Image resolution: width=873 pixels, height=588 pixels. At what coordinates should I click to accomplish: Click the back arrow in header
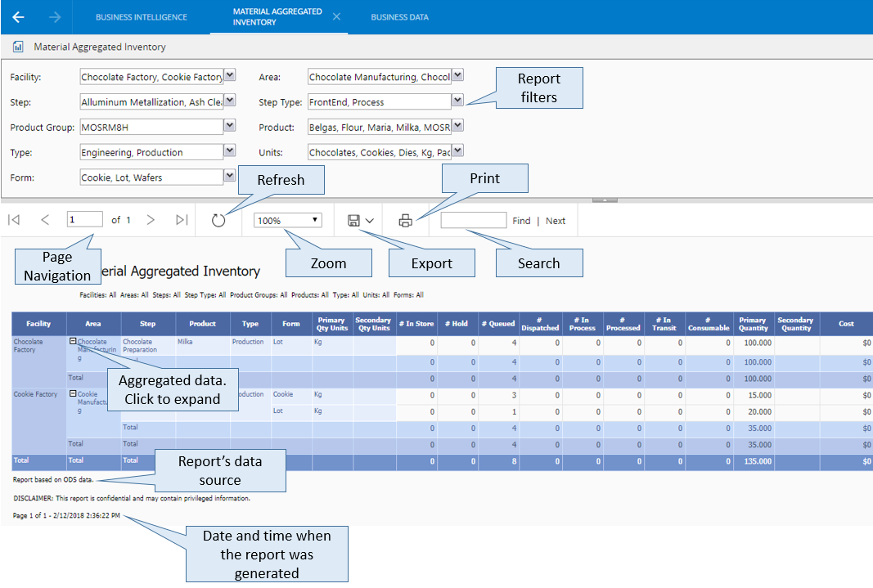[x=18, y=17]
